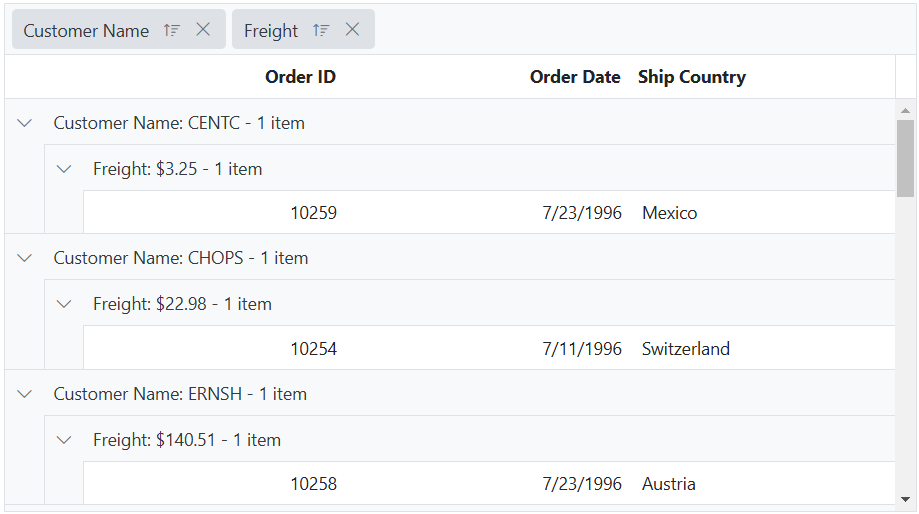Collapse the Customer Name: CHOPS group
Screen dimensions: 919x514
[25, 258]
